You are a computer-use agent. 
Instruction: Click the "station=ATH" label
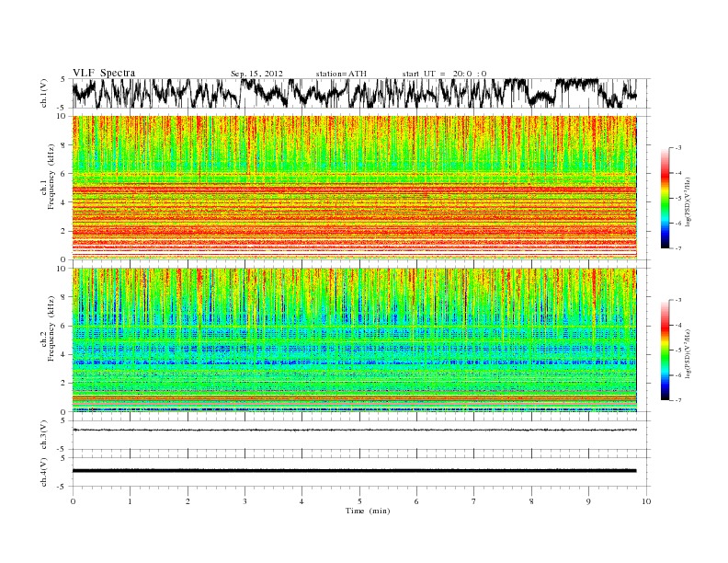click(341, 74)
